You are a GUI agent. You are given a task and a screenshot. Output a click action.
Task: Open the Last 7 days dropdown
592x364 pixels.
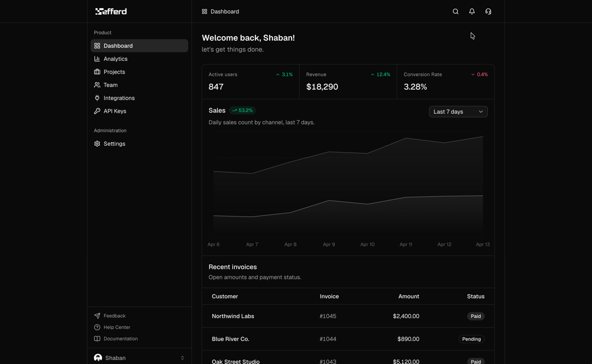tap(458, 111)
